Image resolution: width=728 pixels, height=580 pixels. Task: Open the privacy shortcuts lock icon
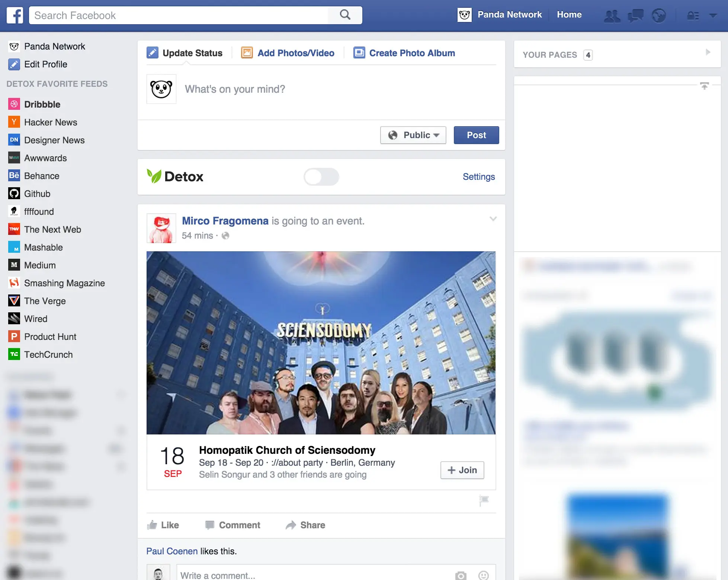click(x=693, y=16)
